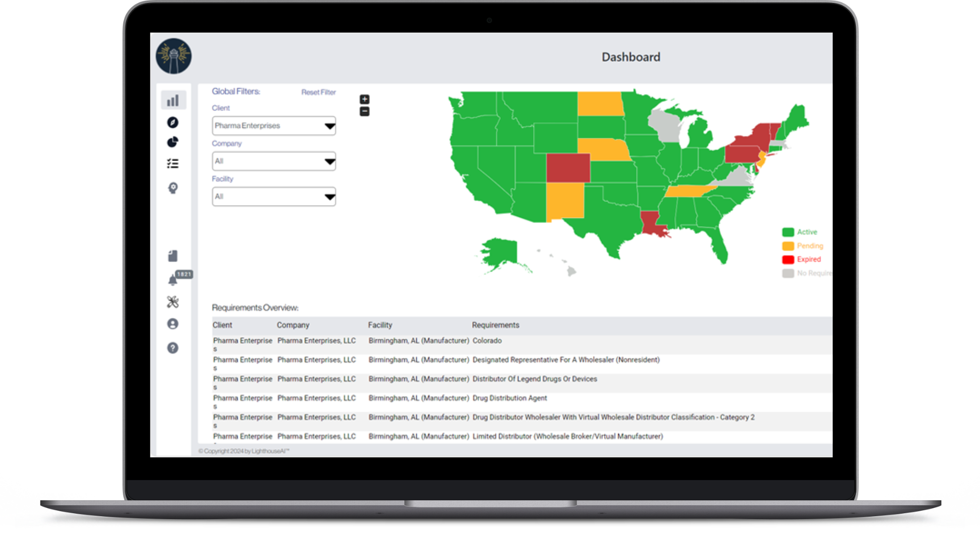Screen dimensions: 980x535
Task: Click the Requirements Overview heading
Action: pyautogui.click(x=255, y=308)
